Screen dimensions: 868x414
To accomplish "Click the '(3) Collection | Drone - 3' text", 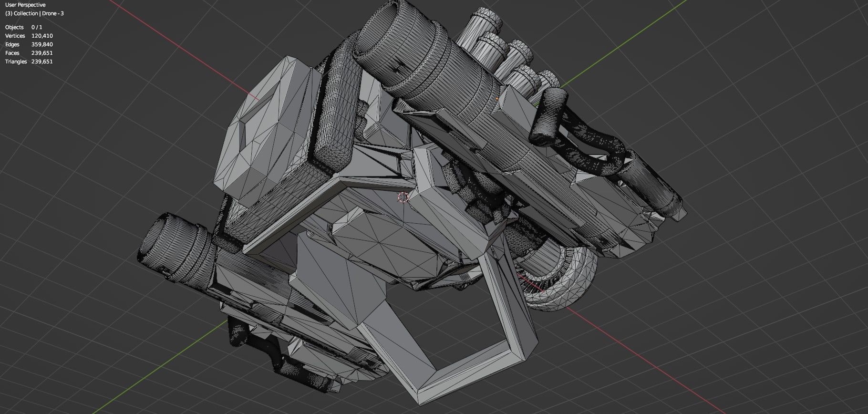I will click(x=34, y=13).
